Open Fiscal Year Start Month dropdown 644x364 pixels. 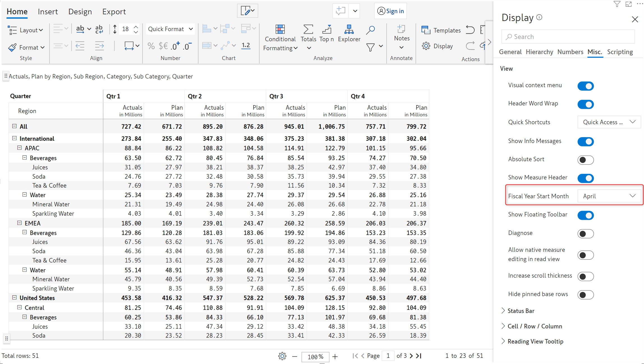609,196
